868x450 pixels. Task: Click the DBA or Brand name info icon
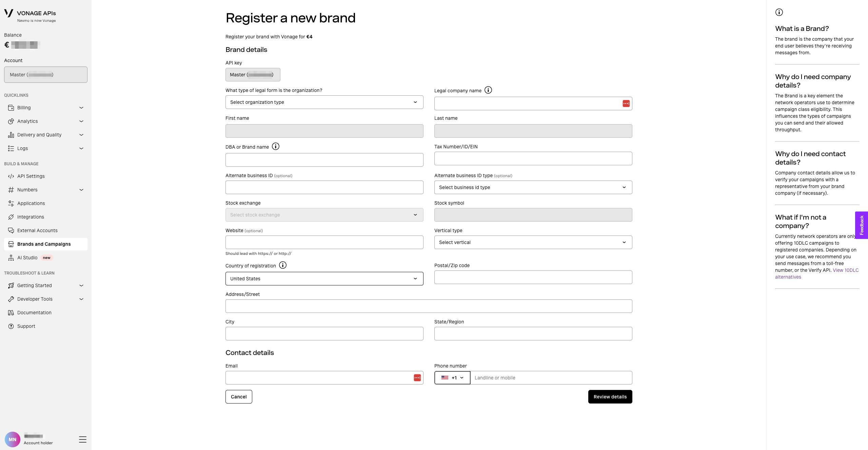(x=276, y=146)
